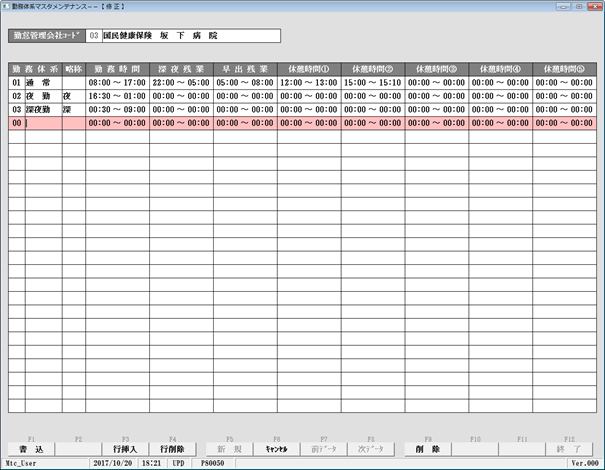Screen dimensions: 605x470
Task: Select the late-night overtime cell 22:00 ～ 05:00
Action: click(x=181, y=83)
